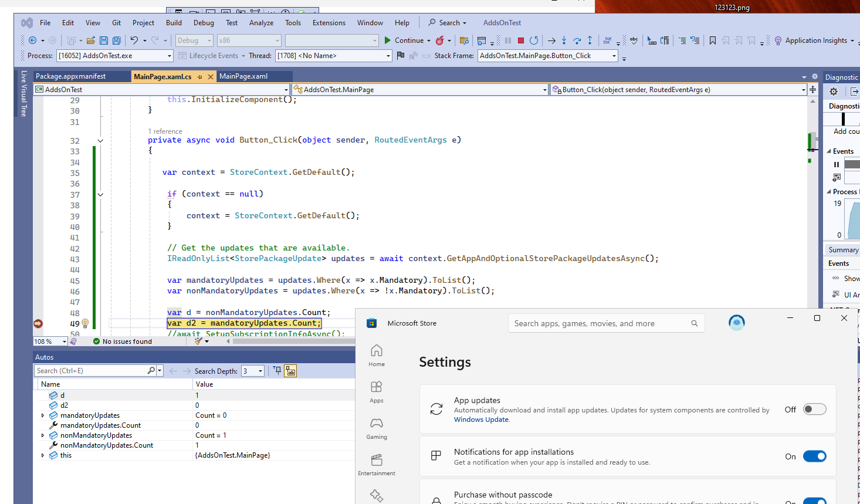Viewport: 860px width, 504px height.
Task: Turn on App updates toggle
Action: pyautogui.click(x=815, y=409)
